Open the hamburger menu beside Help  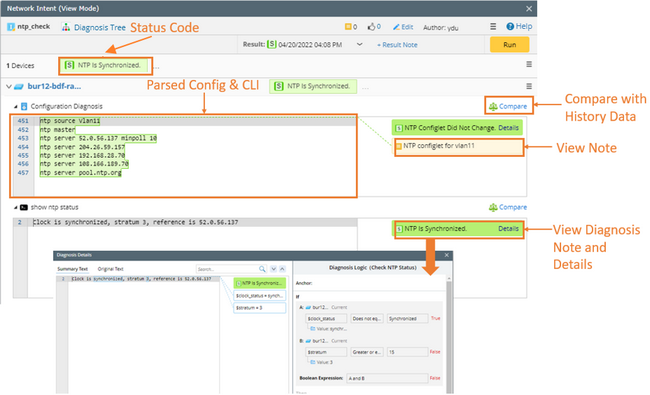(x=493, y=27)
